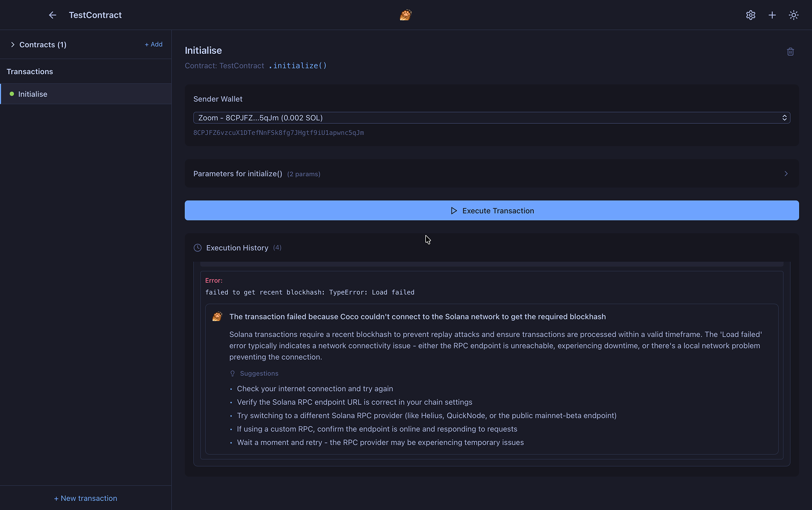Screen dimensions: 812x510
Task: Click the Coco mascot logo in header
Action: click(405, 15)
